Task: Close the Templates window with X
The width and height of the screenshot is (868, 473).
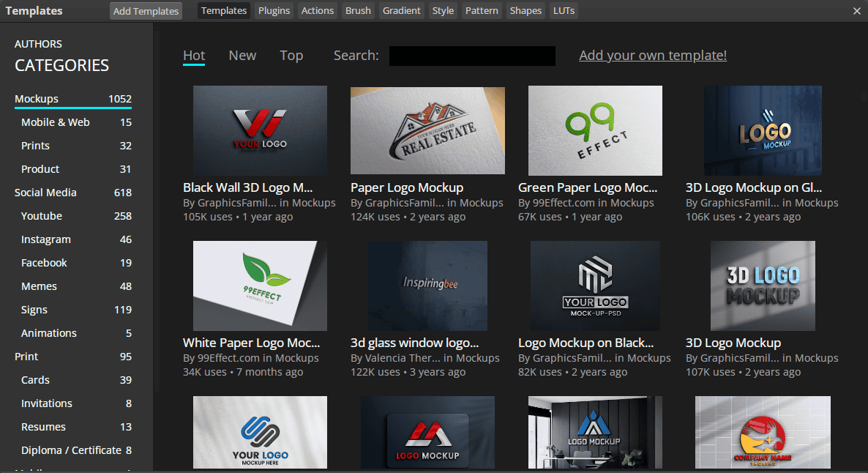Action: click(856, 11)
